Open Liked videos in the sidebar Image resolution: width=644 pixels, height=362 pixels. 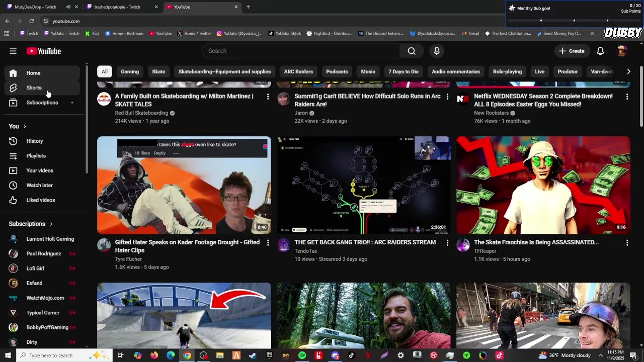(x=42, y=200)
